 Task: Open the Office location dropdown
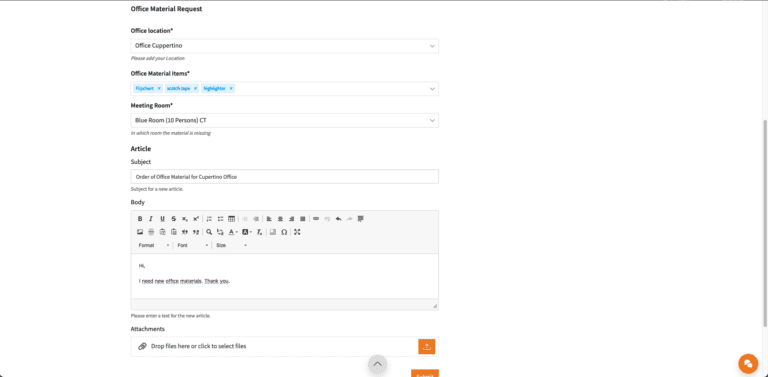[x=285, y=46]
